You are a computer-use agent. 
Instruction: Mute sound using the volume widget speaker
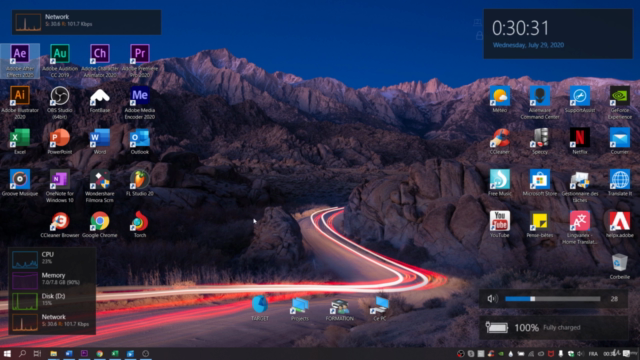[493, 299]
